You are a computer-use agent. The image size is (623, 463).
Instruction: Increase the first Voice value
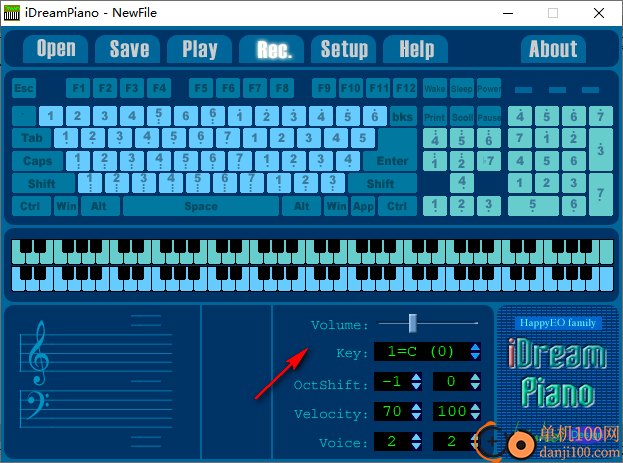pos(416,437)
